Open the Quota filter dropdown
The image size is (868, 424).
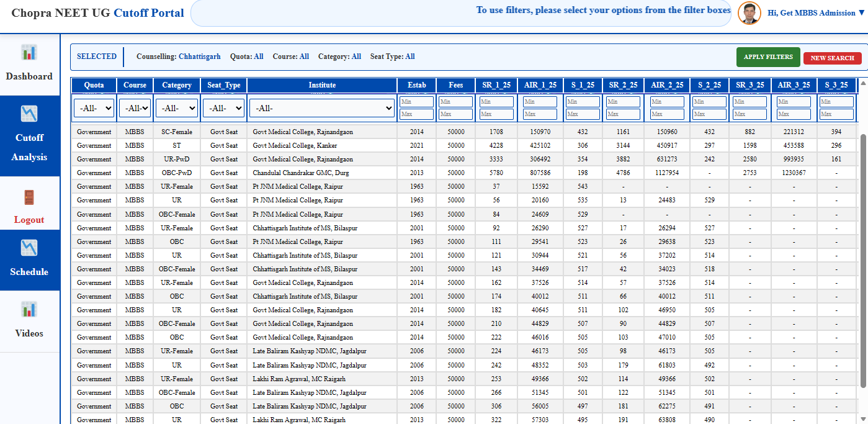[x=94, y=108]
